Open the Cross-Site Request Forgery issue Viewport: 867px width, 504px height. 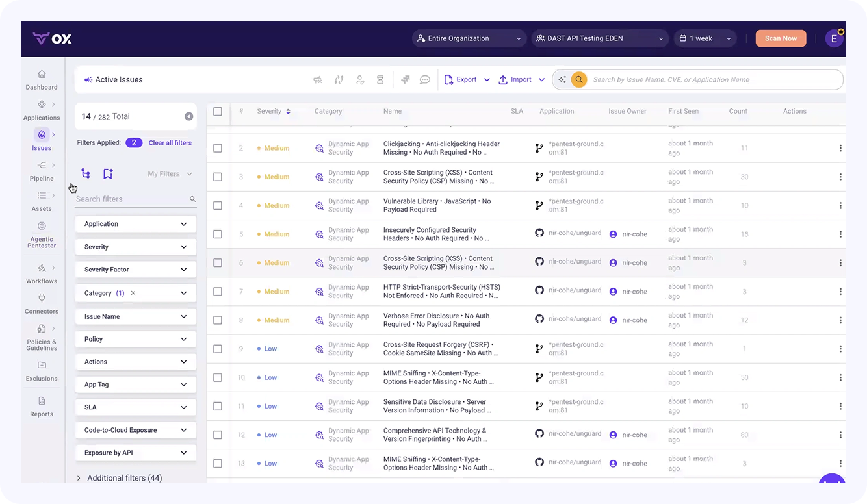tap(441, 349)
